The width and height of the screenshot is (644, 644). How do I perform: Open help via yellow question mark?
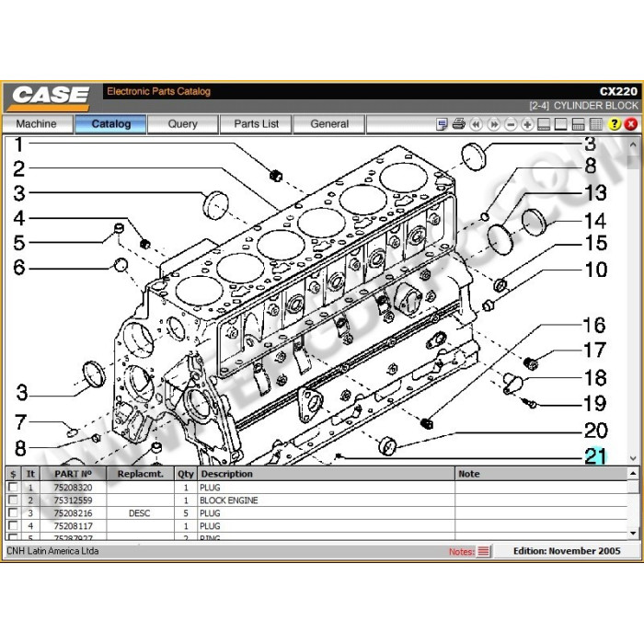coord(614,124)
